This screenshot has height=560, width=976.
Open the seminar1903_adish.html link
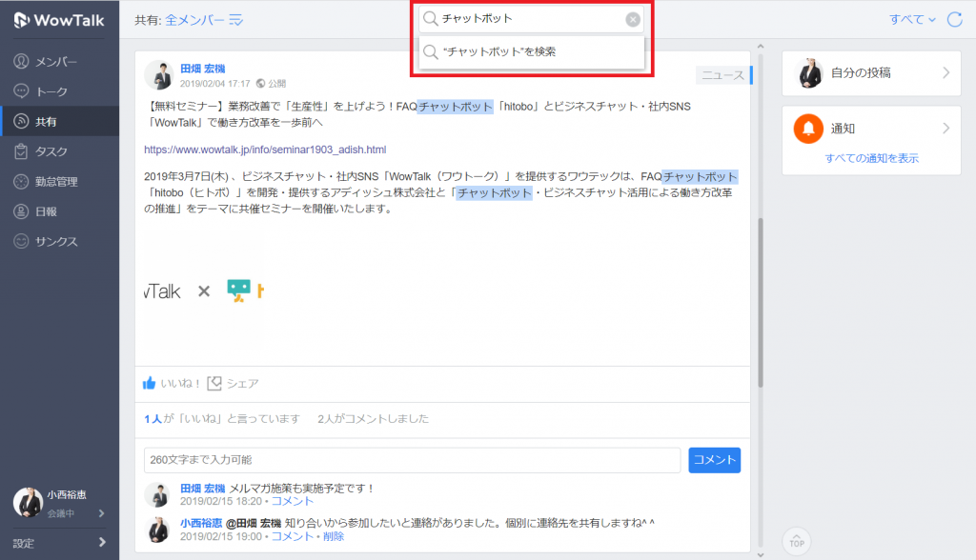(265, 150)
